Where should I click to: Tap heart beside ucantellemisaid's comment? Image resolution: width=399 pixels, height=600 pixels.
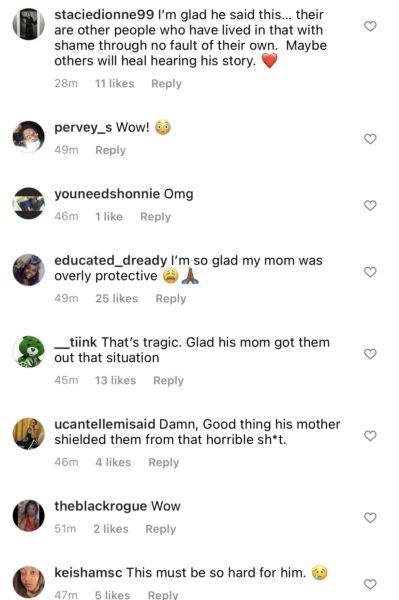[x=370, y=436]
